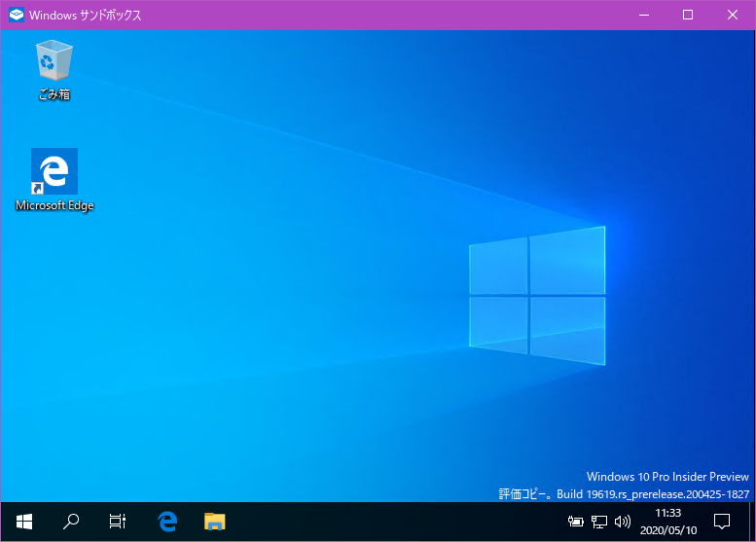Open the Action Center notification icon
The height and width of the screenshot is (542, 756).
721,522
